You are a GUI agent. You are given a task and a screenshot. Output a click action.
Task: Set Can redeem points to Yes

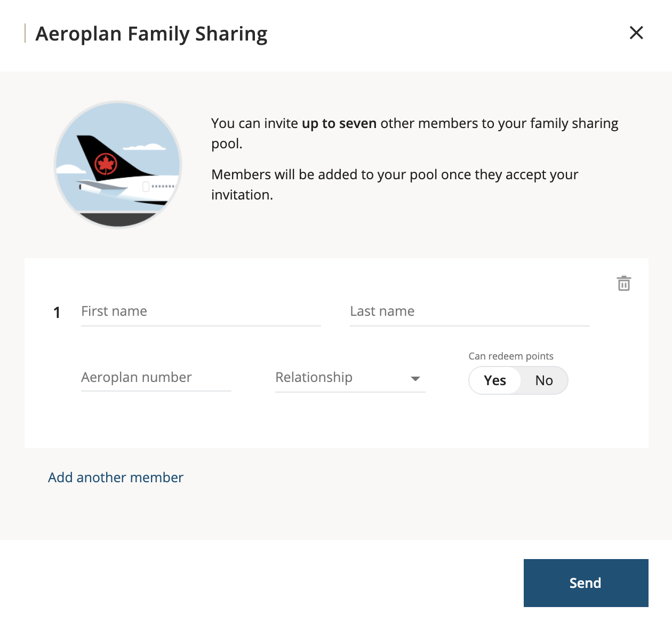tap(495, 380)
